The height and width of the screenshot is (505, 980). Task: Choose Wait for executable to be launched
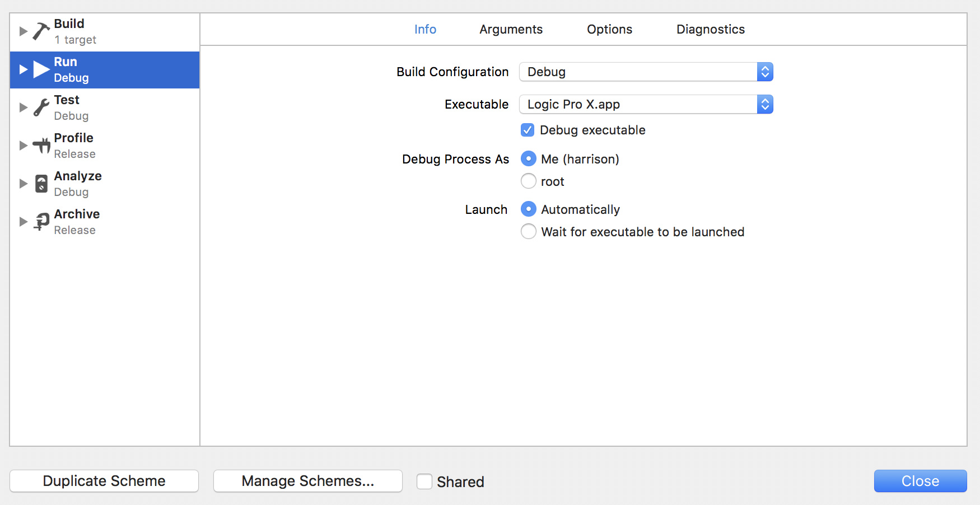coord(529,232)
